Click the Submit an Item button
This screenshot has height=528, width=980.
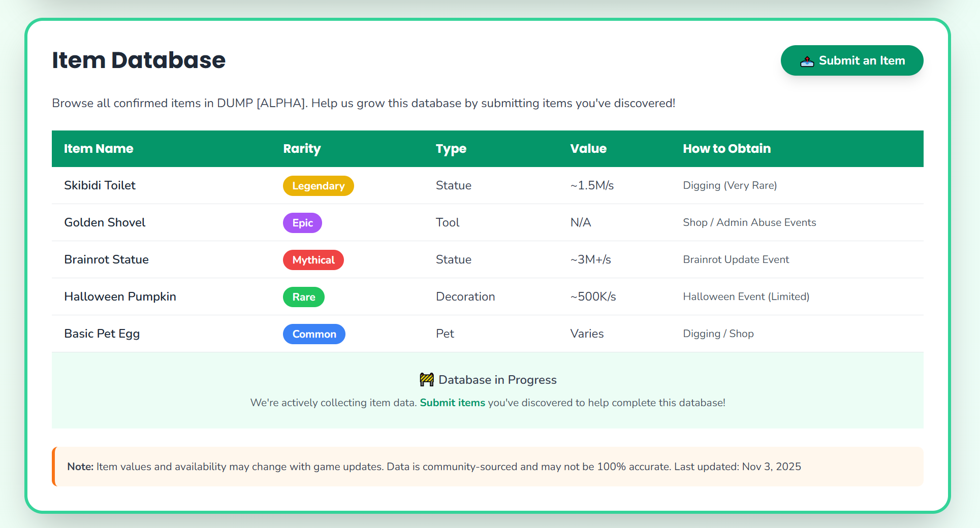pyautogui.click(x=851, y=60)
